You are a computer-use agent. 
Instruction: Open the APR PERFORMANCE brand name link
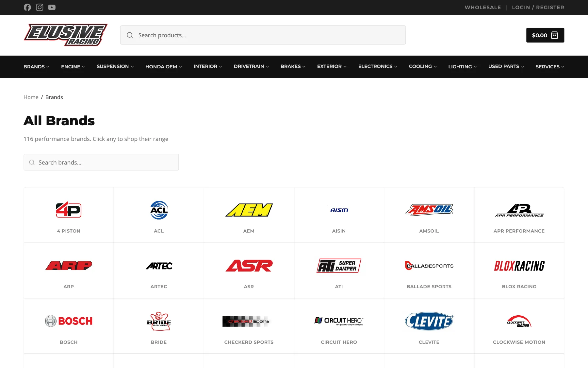click(519, 231)
